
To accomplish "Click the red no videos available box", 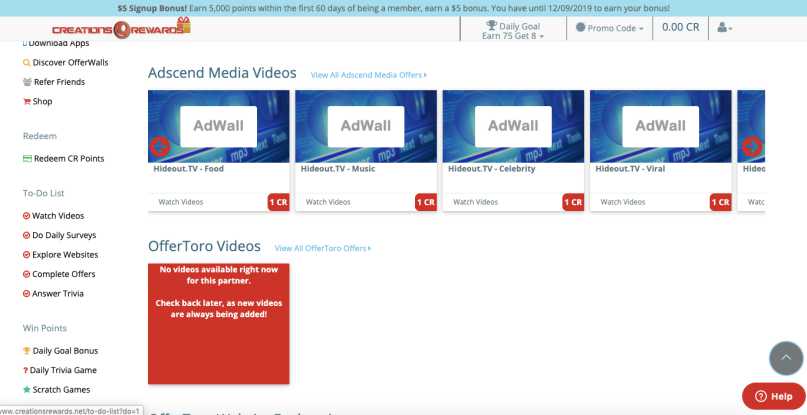I will click(219, 324).
